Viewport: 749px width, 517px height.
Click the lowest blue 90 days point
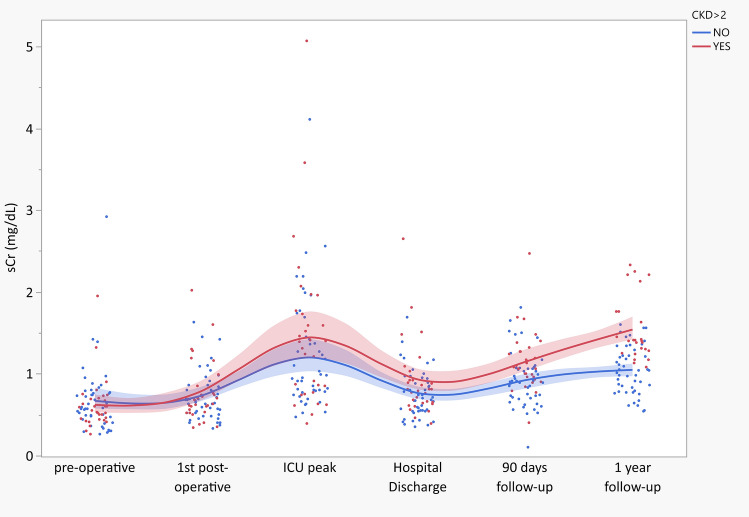[527, 447]
